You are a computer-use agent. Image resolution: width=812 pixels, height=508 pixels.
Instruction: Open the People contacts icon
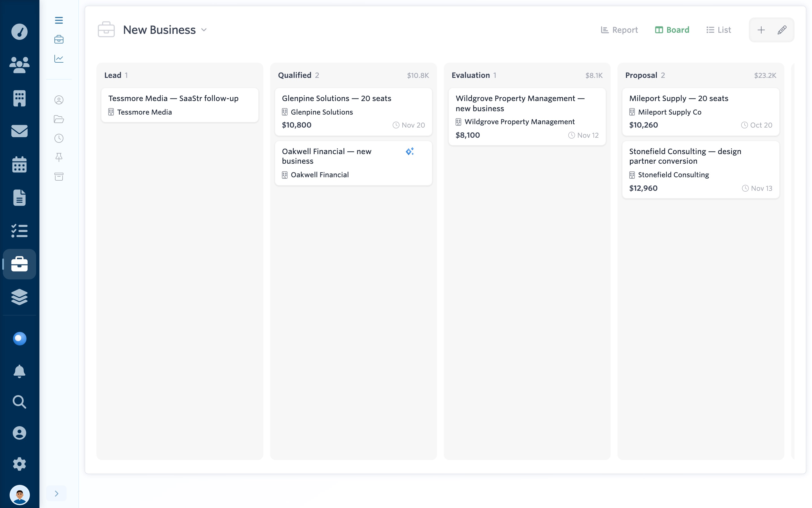(x=19, y=65)
